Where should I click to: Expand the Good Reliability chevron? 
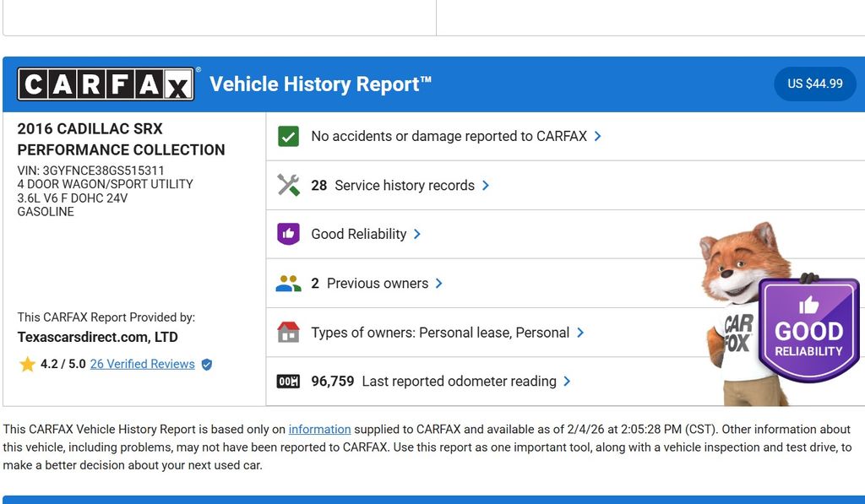417,234
